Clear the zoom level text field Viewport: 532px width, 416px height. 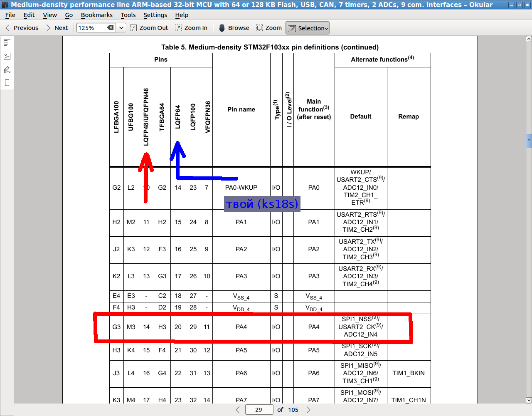[110, 28]
